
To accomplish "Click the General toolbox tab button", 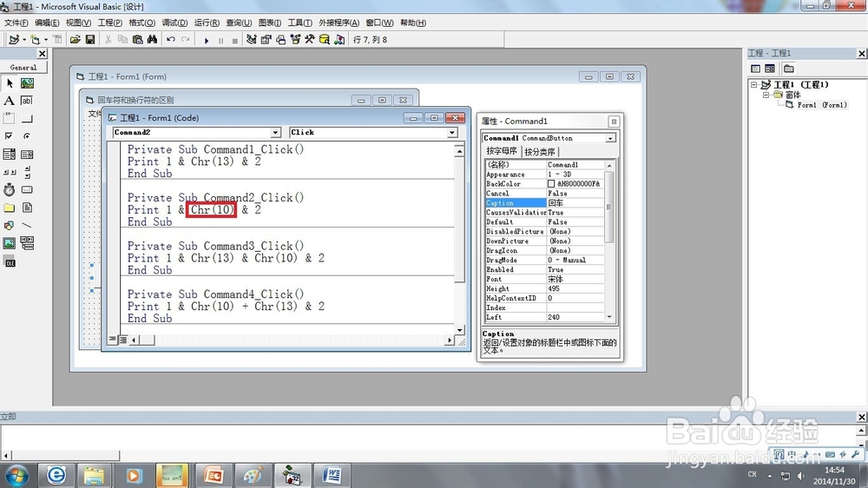I will click(x=23, y=67).
